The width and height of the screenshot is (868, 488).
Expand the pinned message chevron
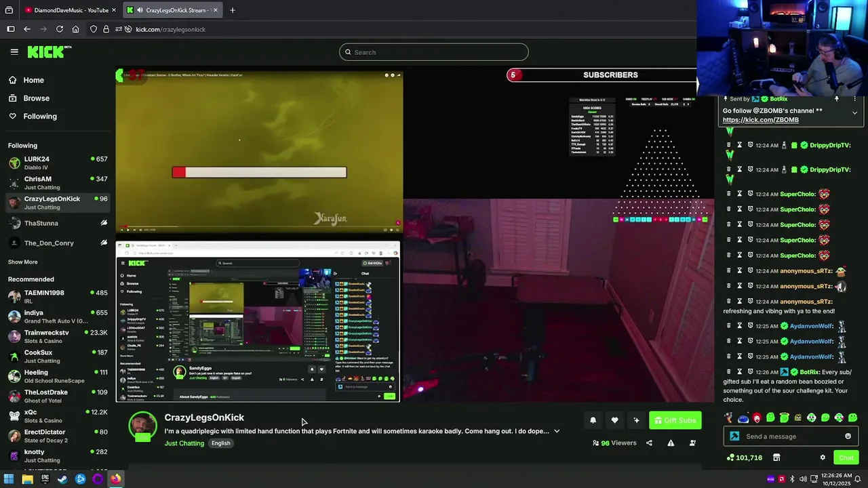[x=854, y=113]
